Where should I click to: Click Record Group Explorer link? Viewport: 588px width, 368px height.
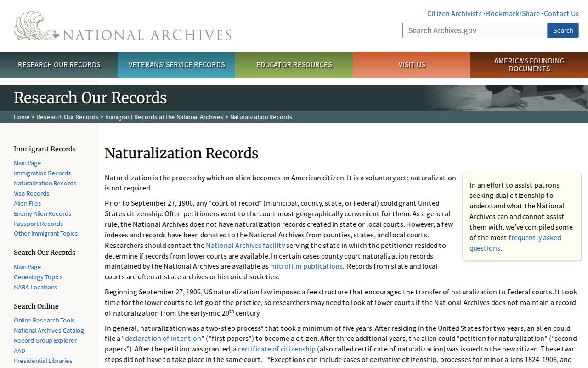point(45,340)
